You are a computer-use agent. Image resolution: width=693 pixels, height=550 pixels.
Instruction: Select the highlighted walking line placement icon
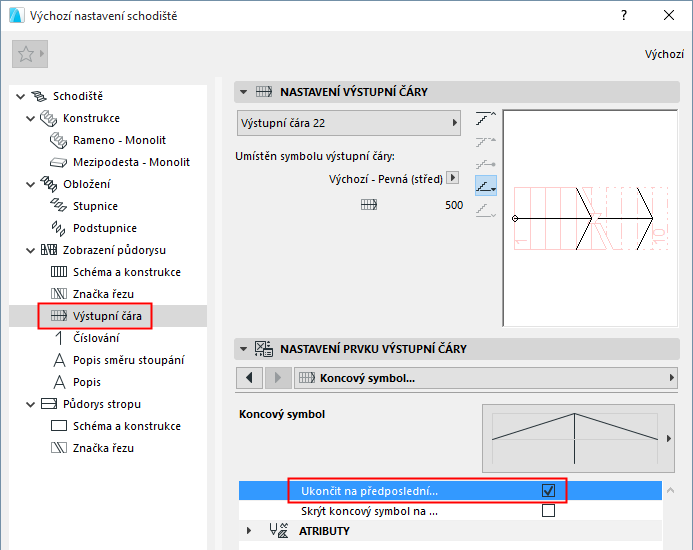click(x=486, y=186)
